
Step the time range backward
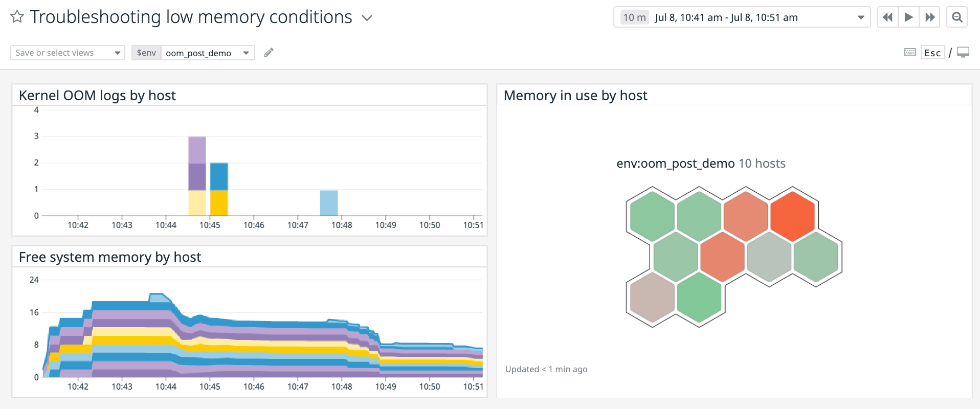coord(887,17)
